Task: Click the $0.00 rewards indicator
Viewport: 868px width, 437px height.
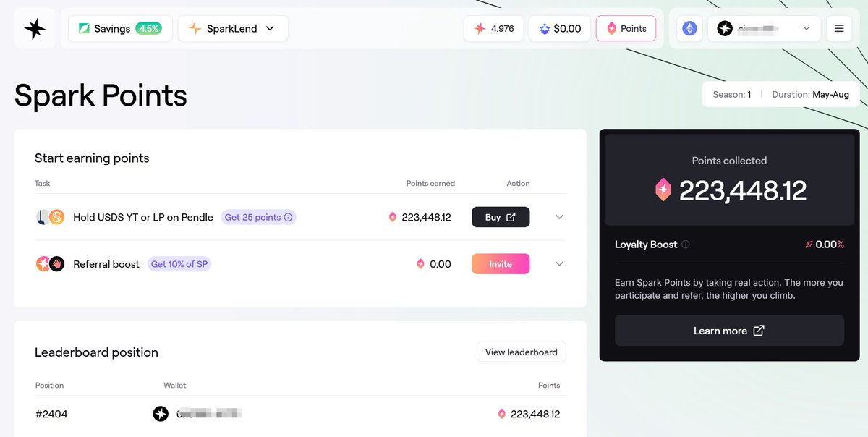Action: pos(560,28)
